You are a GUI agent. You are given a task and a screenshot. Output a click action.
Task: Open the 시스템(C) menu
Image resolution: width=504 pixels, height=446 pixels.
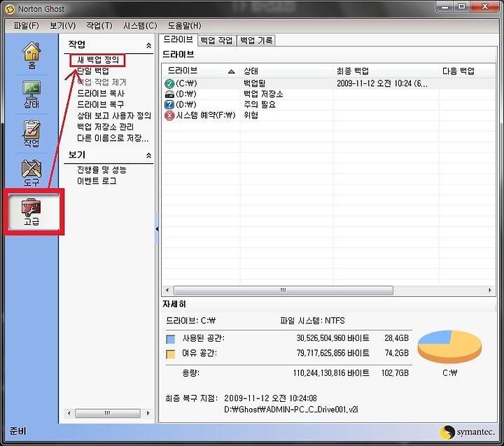tap(140, 26)
